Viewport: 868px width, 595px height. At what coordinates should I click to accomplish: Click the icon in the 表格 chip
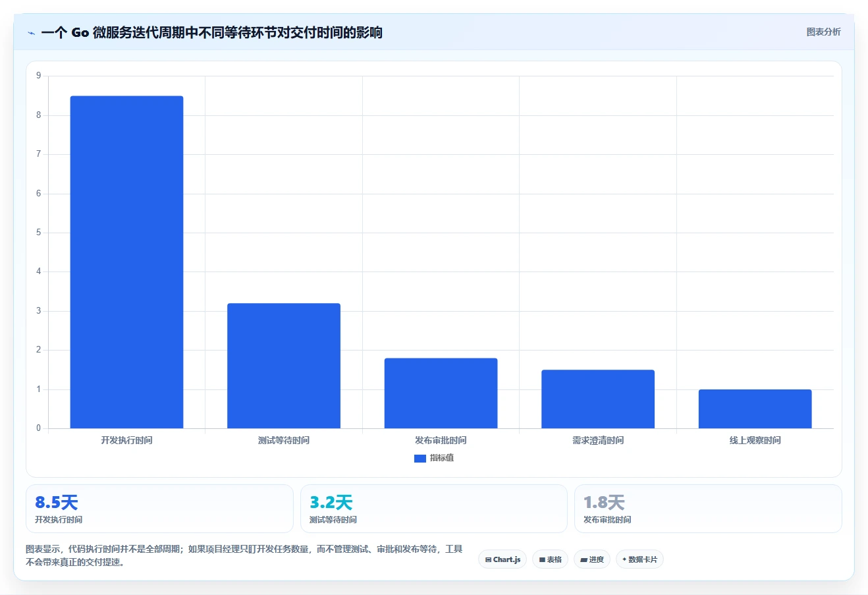[x=542, y=560]
